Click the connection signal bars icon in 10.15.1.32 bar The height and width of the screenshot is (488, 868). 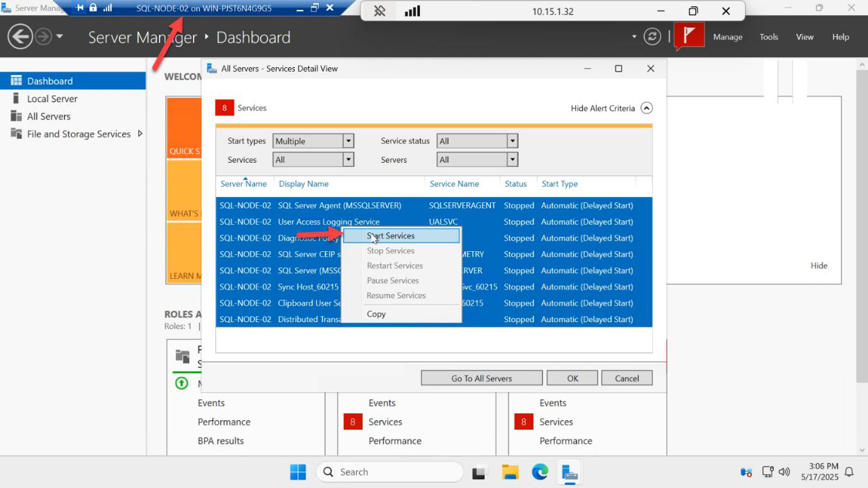tap(412, 11)
